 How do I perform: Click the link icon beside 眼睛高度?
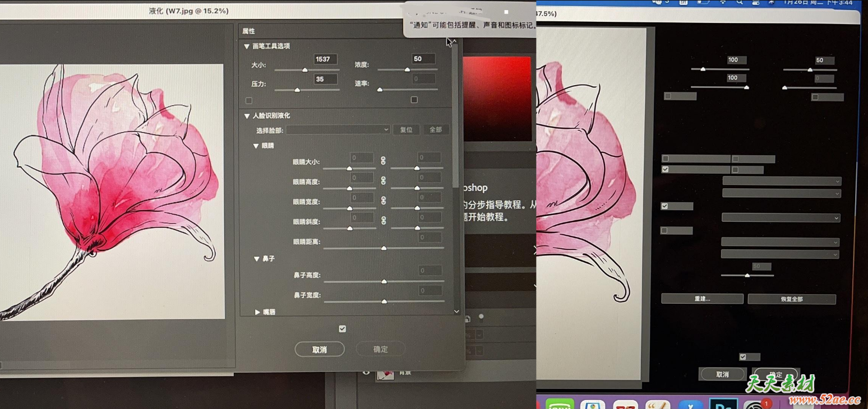(384, 181)
